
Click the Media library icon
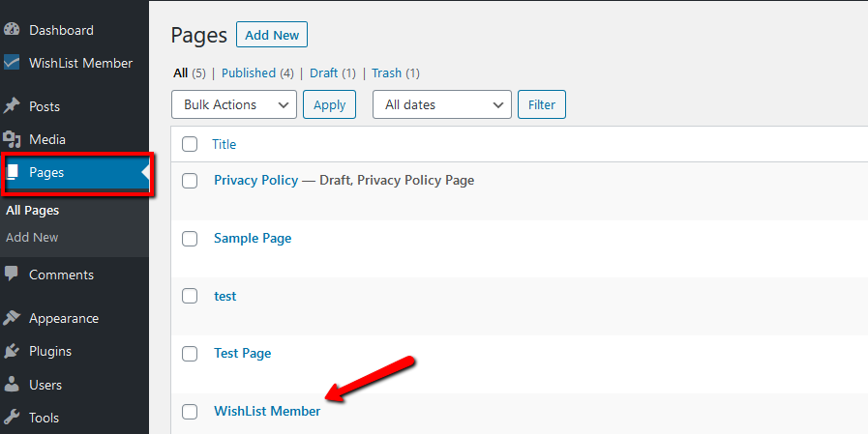pos(12,139)
